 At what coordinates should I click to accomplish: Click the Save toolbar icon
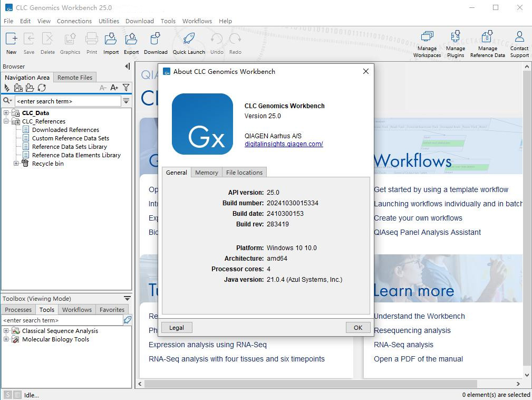click(29, 39)
